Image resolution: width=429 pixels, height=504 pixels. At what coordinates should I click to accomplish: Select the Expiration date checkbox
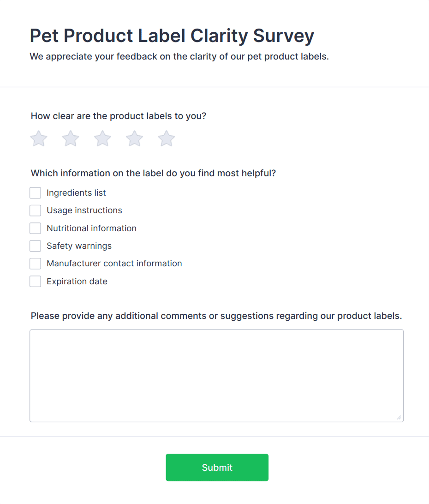click(x=36, y=282)
